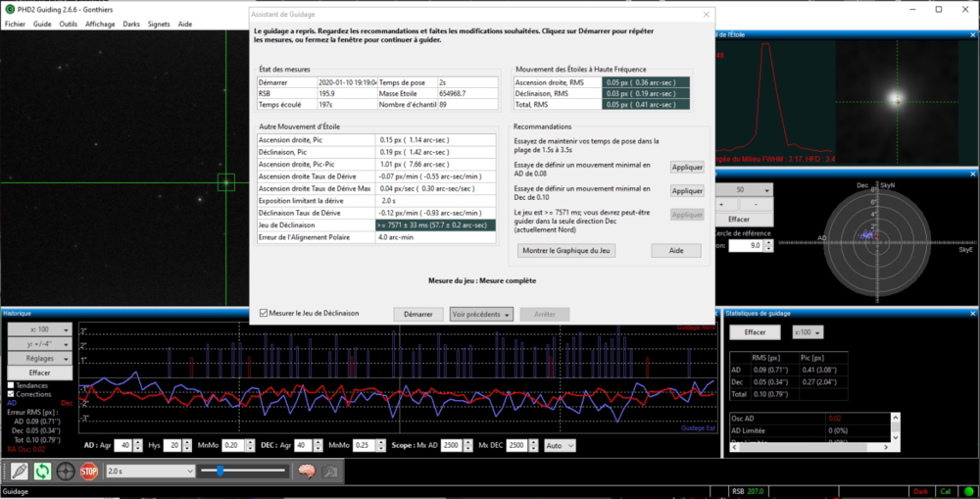The height and width of the screenshot is (499, 980).
Task: Open brain advanced settings icon
Action: [306, 471]
